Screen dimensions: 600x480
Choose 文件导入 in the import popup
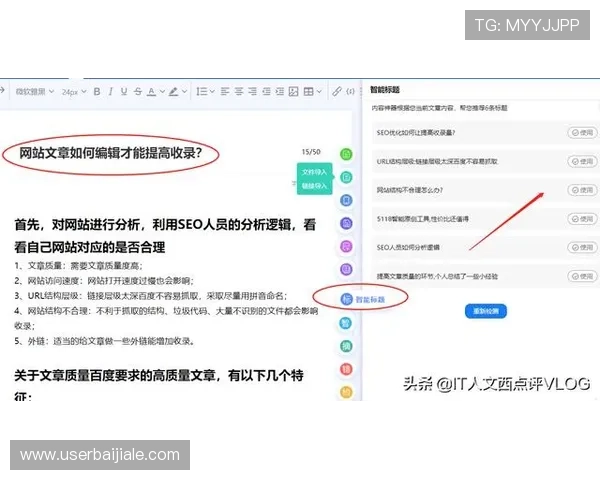315,172
